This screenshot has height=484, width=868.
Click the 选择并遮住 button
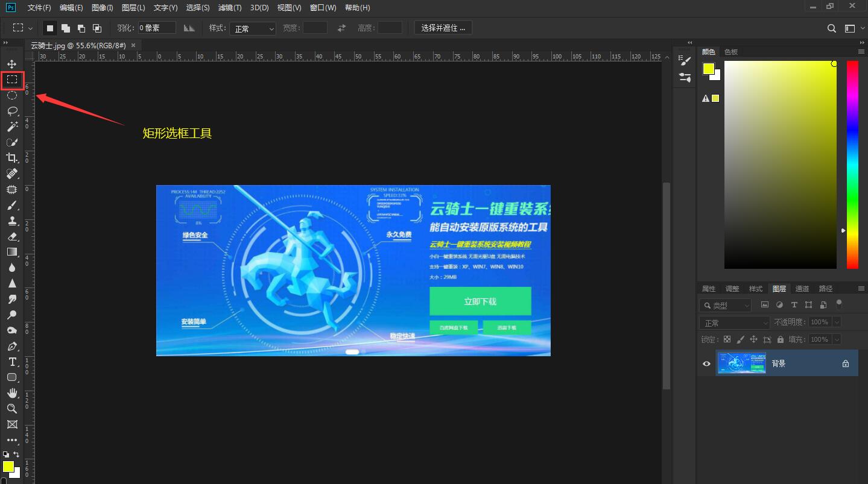443,28
